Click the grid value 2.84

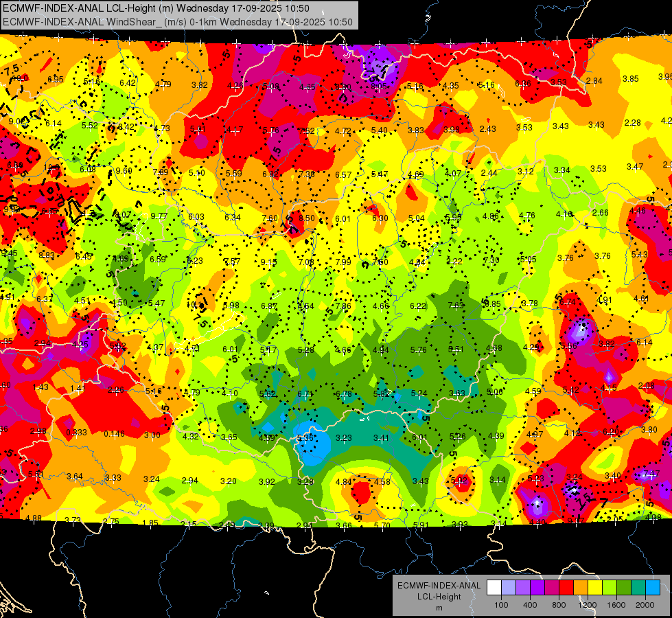[594, 80]
